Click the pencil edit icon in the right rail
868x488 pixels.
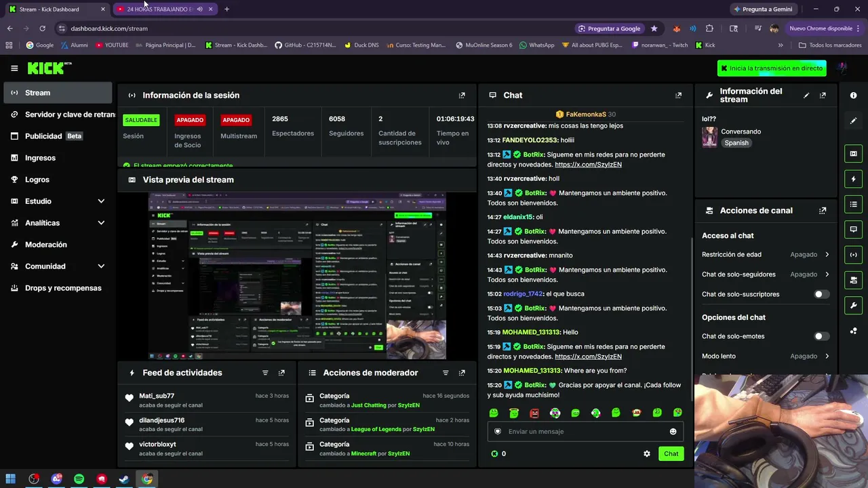tap(853, 121)
